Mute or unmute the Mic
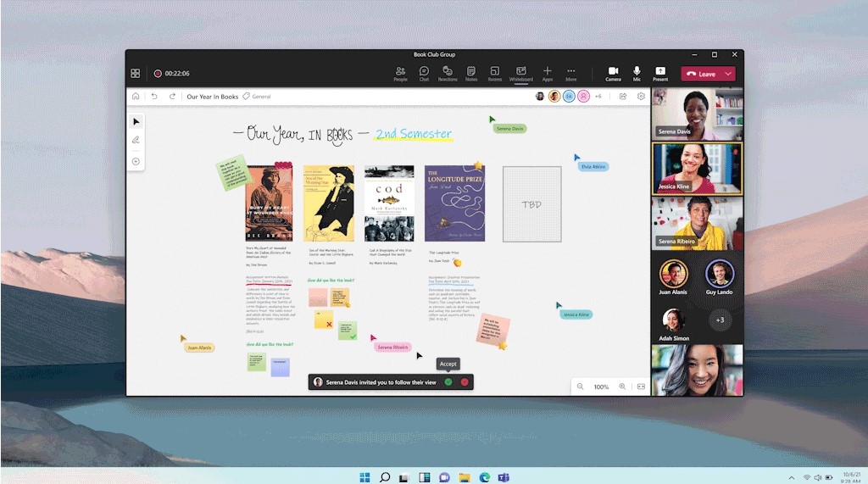 [x=637, y=74]
